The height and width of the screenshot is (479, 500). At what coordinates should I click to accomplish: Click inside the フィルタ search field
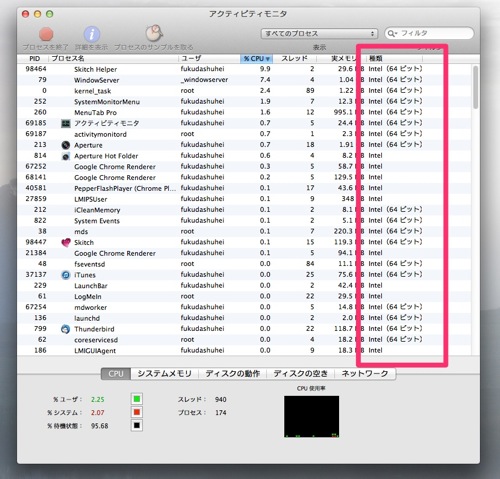click(x=429, y=33)
